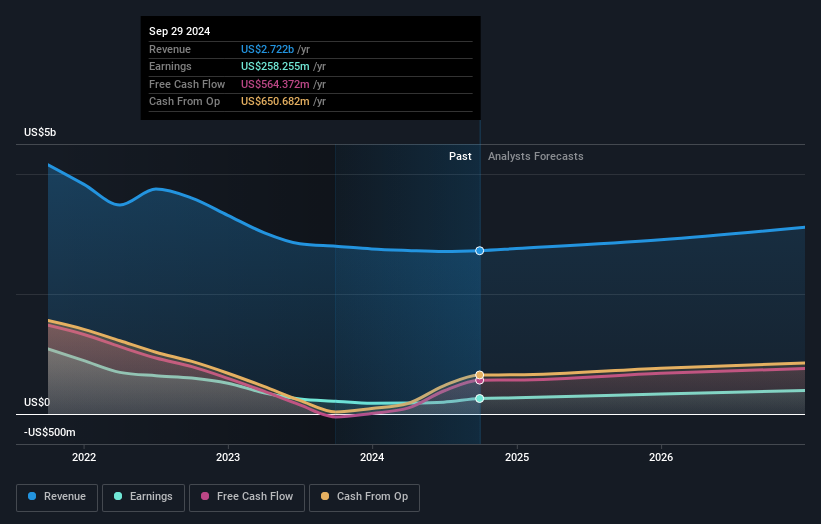Toggle the Revenue legend button
This screenshot has height=524, width=821.
click(57, 497)
